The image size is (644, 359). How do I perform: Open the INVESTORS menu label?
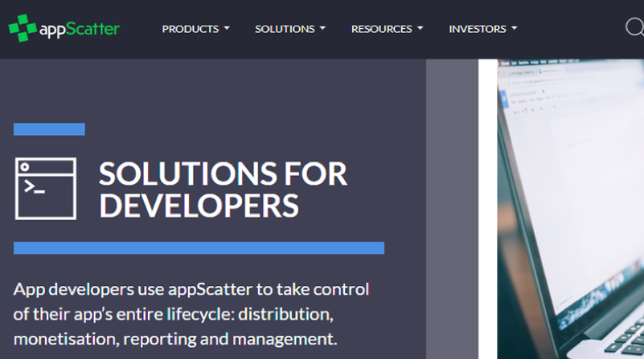[x=477, y=29]
